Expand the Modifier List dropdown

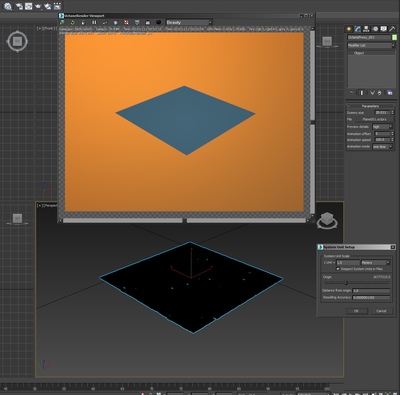pyautogui.click(x=371, y=45)
